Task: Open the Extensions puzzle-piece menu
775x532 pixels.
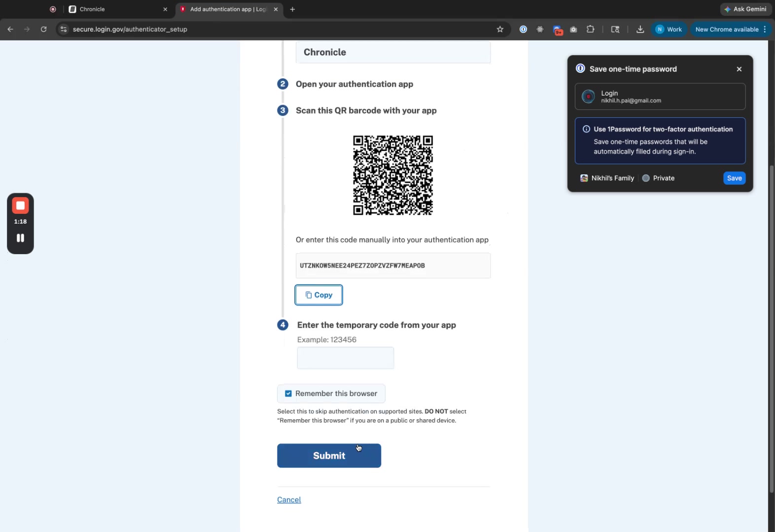Action: tap(590, 29)
